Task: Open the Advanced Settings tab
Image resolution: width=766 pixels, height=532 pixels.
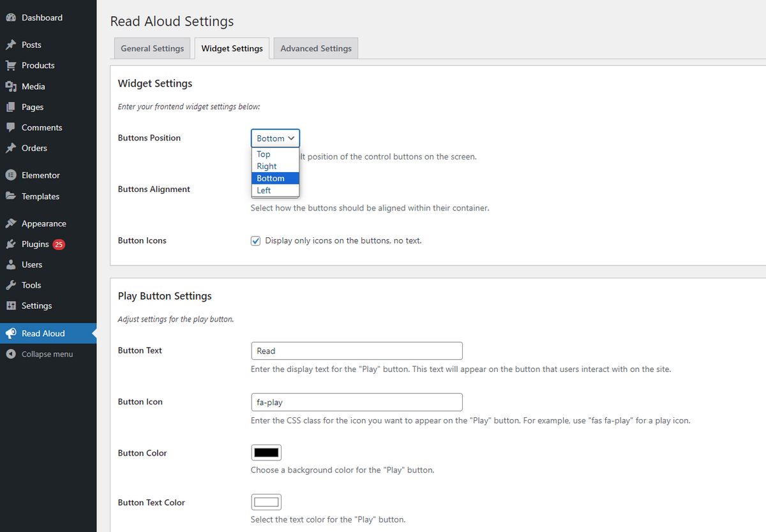Action: coord(316,48)
